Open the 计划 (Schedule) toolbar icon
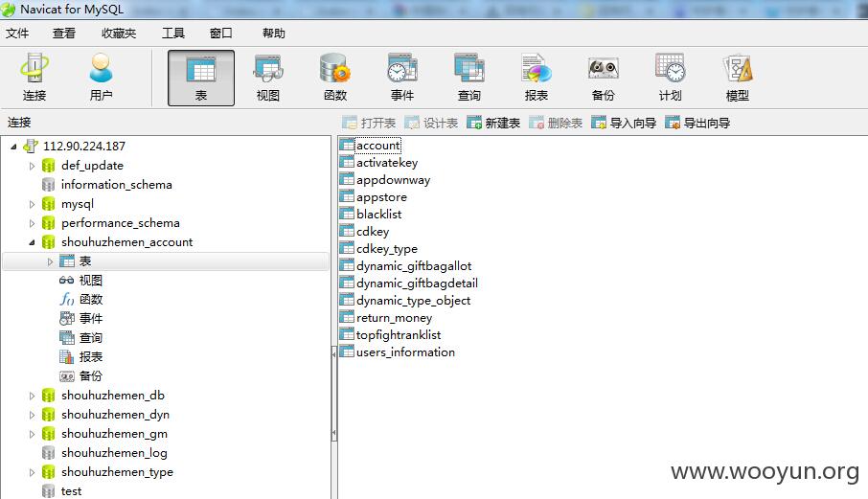The image size is (868, 499). [x=671, y=78]
